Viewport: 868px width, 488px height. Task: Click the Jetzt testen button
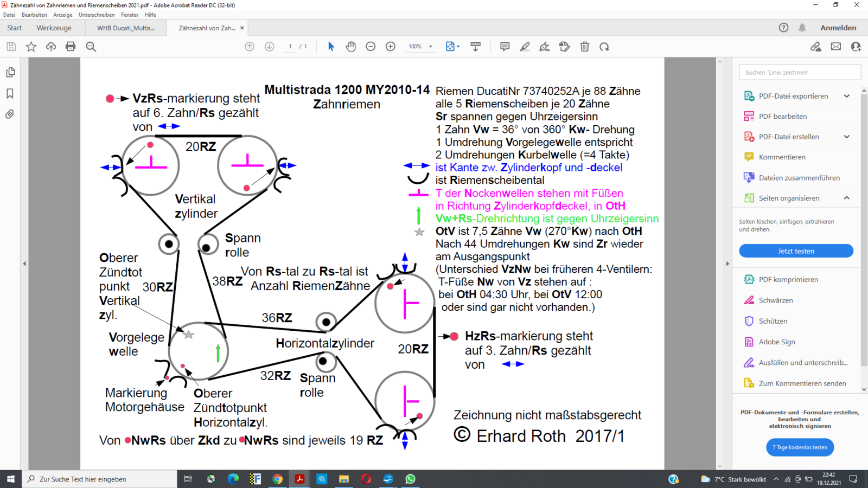click(796, 251)
